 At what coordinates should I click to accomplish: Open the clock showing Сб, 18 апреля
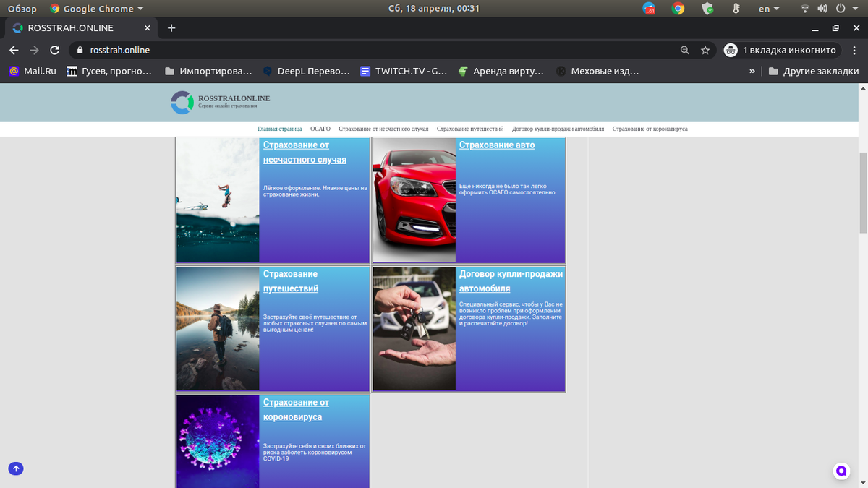click(434, 9)
